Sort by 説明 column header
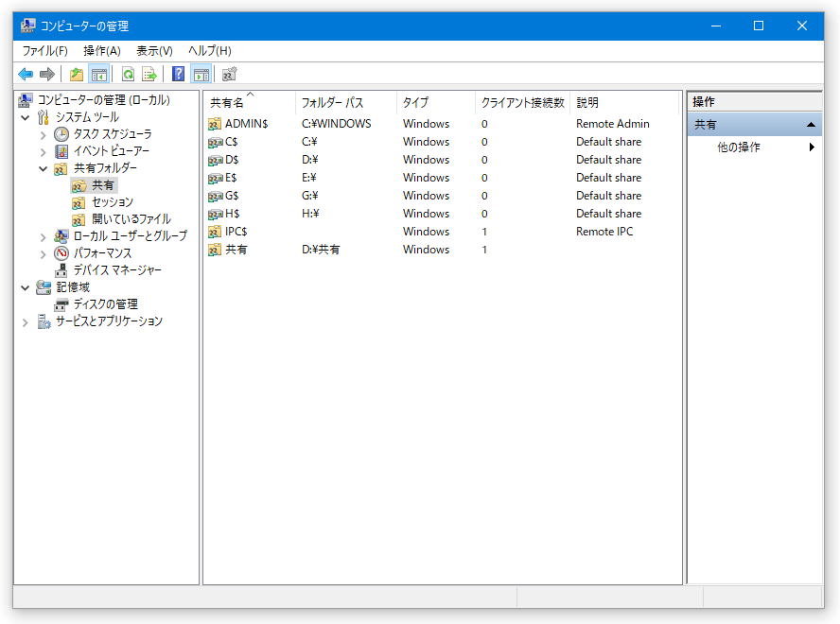 pos(624,102)
